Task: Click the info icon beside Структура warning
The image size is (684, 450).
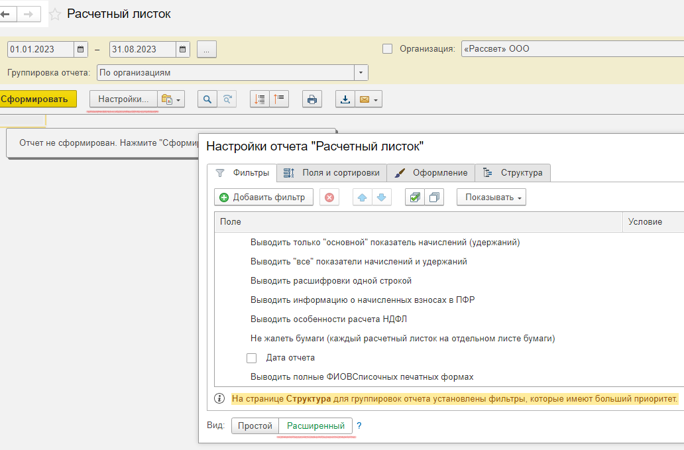Action: point(219,399)
